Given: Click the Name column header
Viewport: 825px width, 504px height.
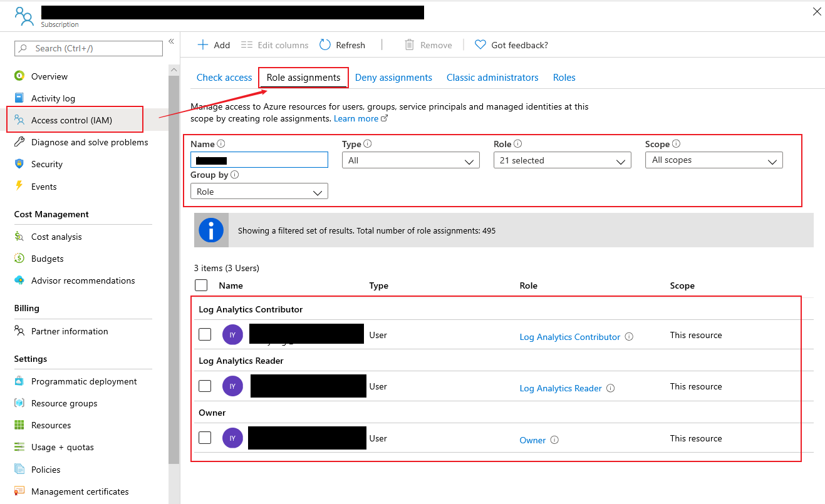Looking at the screenshot, I should pos(231,285).
